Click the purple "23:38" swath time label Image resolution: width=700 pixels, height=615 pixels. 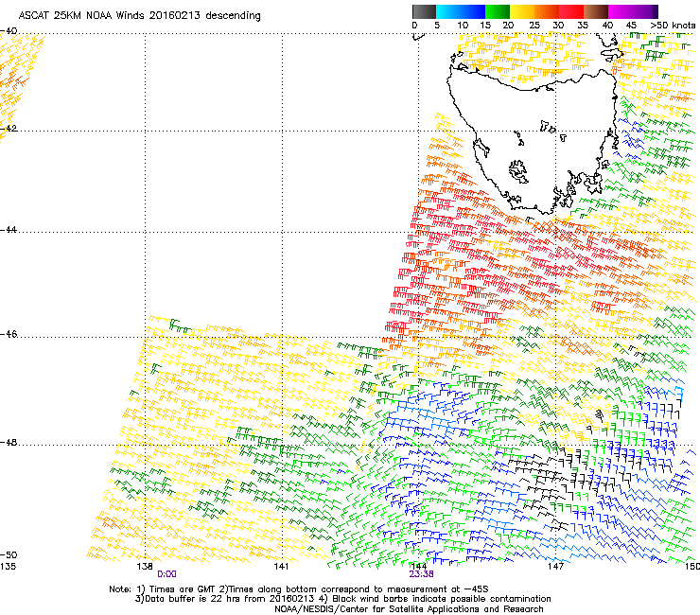coord(422,574)
